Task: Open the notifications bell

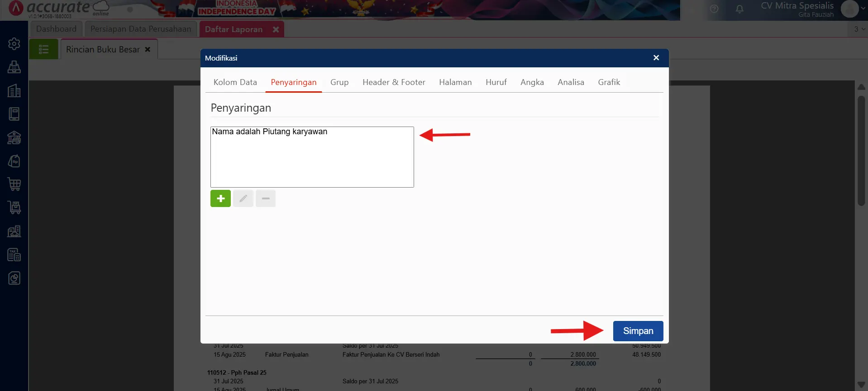Action: [739, 9]
